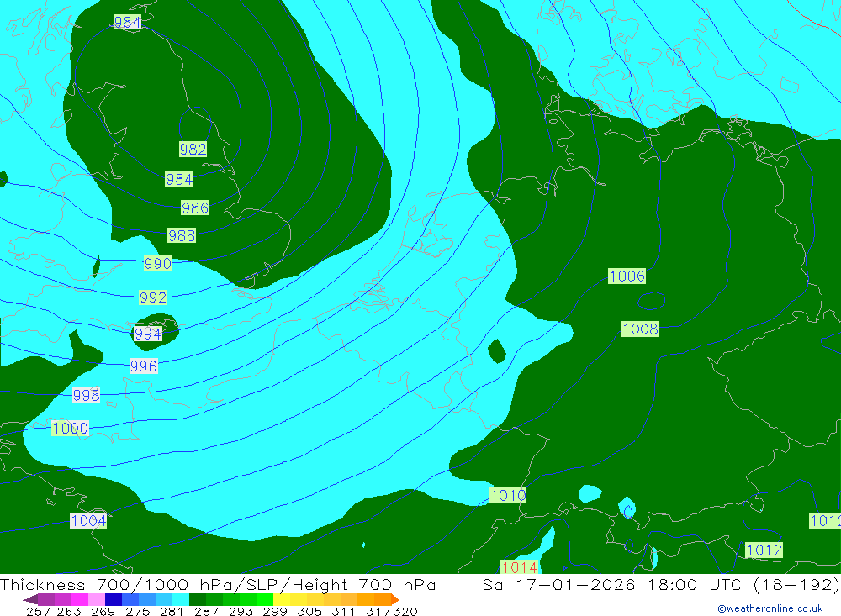Click the dark blue legend swatch in colorbar
The width and height of the screenshot is (841, 616).
click(x=114, y=599)
